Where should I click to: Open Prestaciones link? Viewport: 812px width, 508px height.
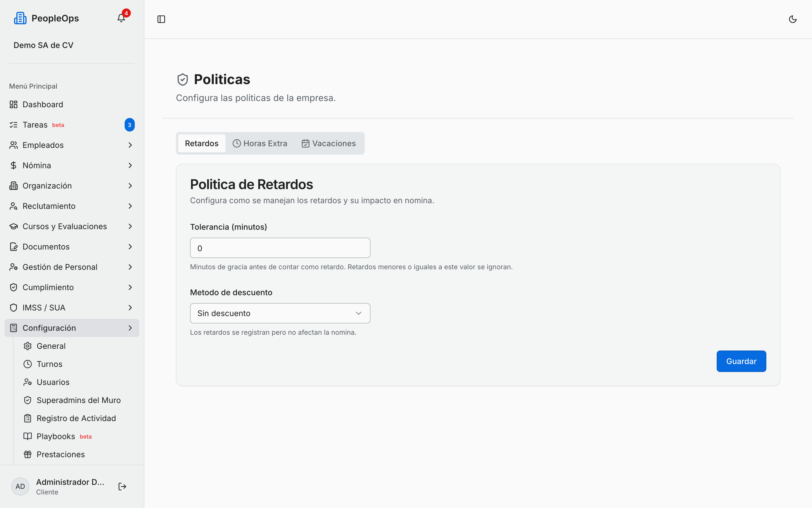click(60, 454)
